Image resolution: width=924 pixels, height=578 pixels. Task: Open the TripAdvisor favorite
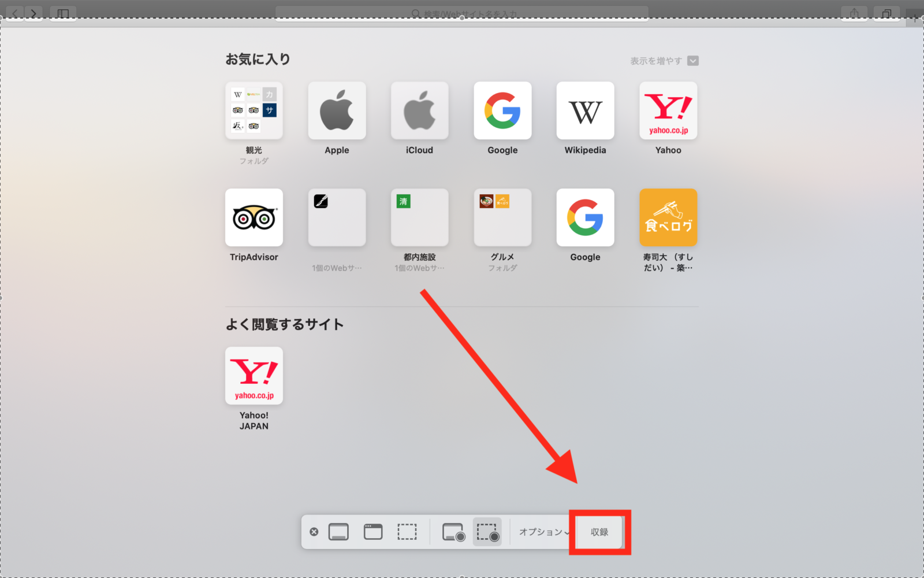(254, 217)
